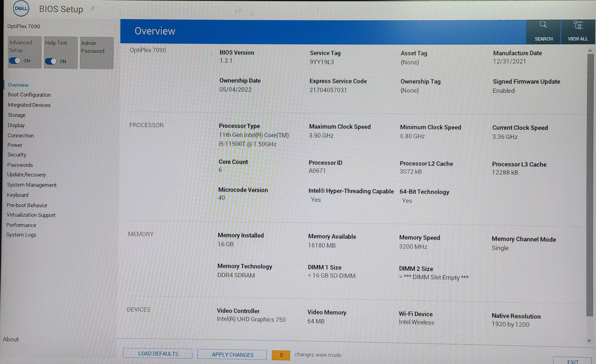Click Memory Channel Mode Single value

500,248
